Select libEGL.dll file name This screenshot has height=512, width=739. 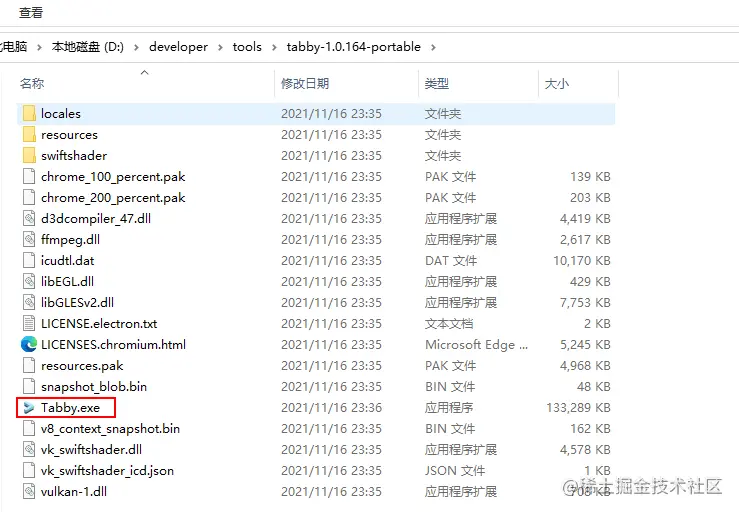click(67, 281)
